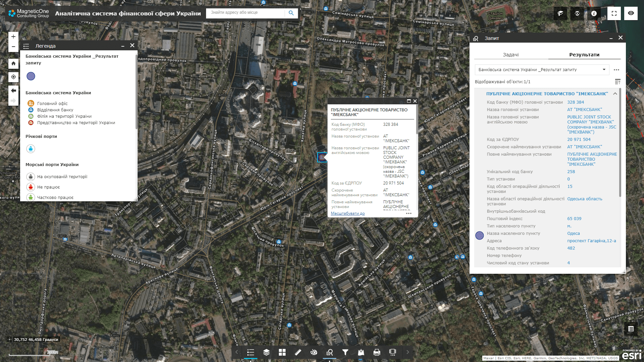Viewport: 644px width, 362px height.
Task: Click the Одеська область value
Action: point(585,199)
